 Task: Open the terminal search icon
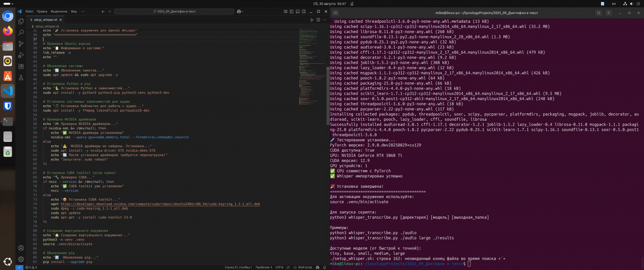click(x=599, y=13)
